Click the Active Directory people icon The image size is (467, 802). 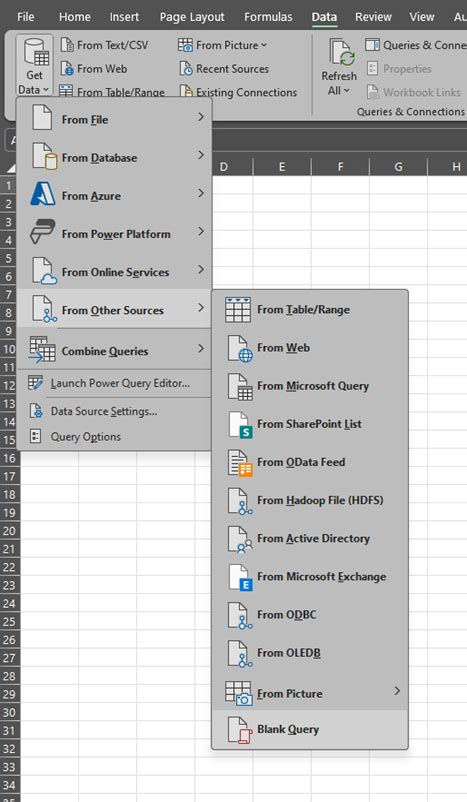click(x=240, y=539)
